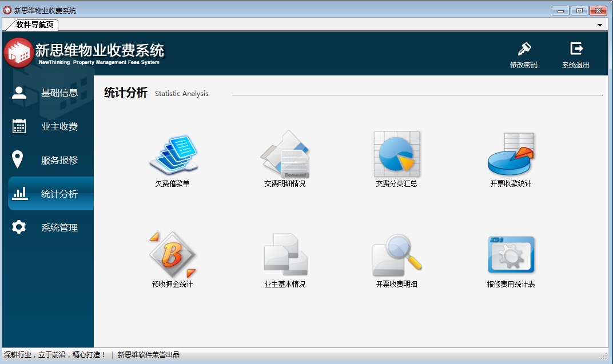Click the 系统退出 exit icon

pos(576,49)
